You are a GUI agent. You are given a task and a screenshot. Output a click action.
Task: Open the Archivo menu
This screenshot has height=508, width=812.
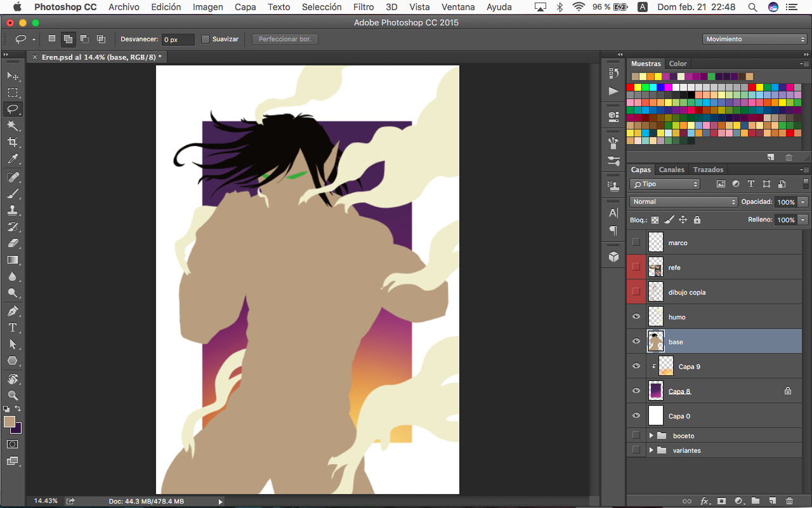[x=124, y=7]
